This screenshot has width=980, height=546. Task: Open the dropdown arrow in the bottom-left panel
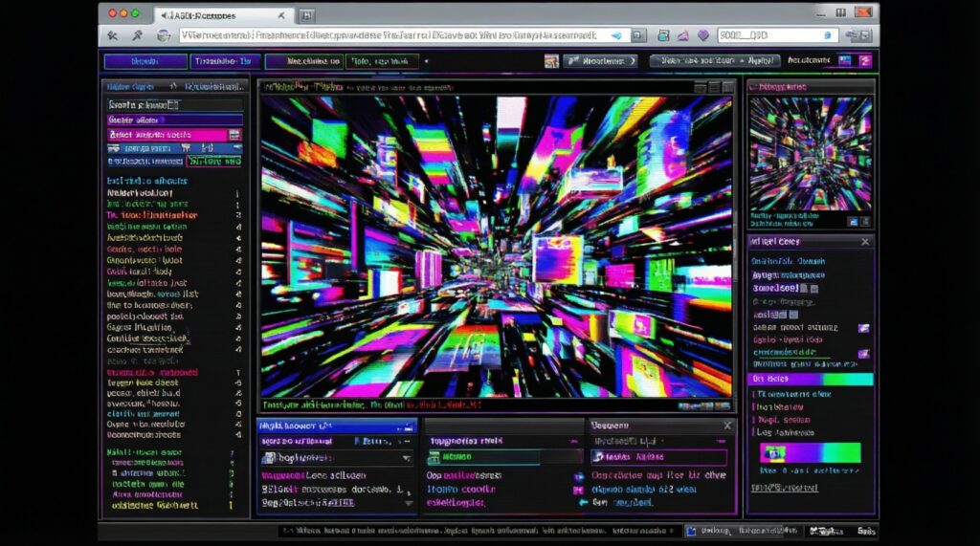(x=409, y=458)
